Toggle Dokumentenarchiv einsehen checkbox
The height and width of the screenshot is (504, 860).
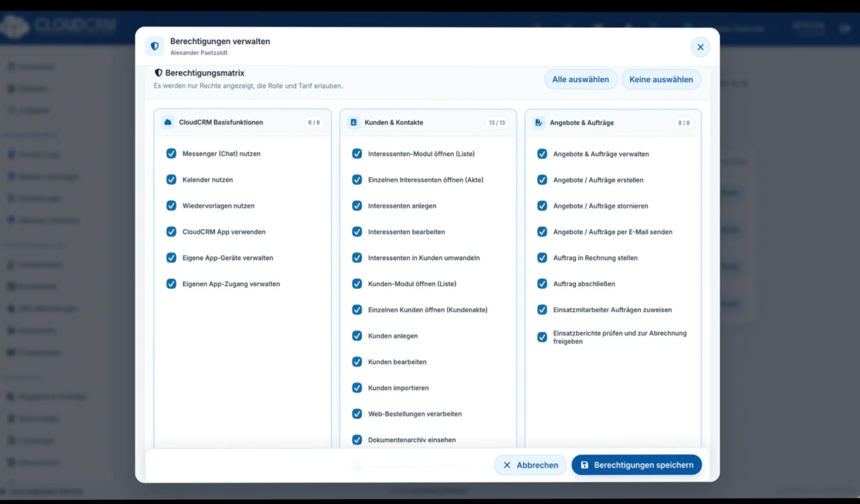point(357,440)
